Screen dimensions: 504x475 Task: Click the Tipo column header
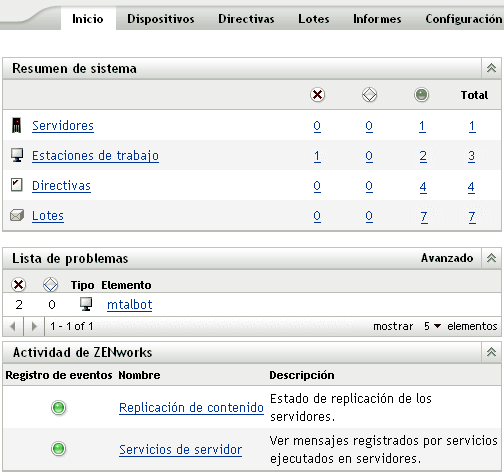82,285
